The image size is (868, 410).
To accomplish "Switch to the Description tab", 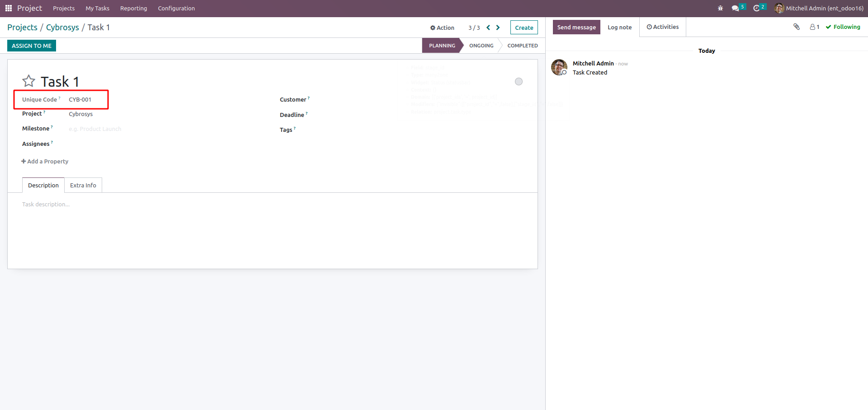I will pos(43,185).
